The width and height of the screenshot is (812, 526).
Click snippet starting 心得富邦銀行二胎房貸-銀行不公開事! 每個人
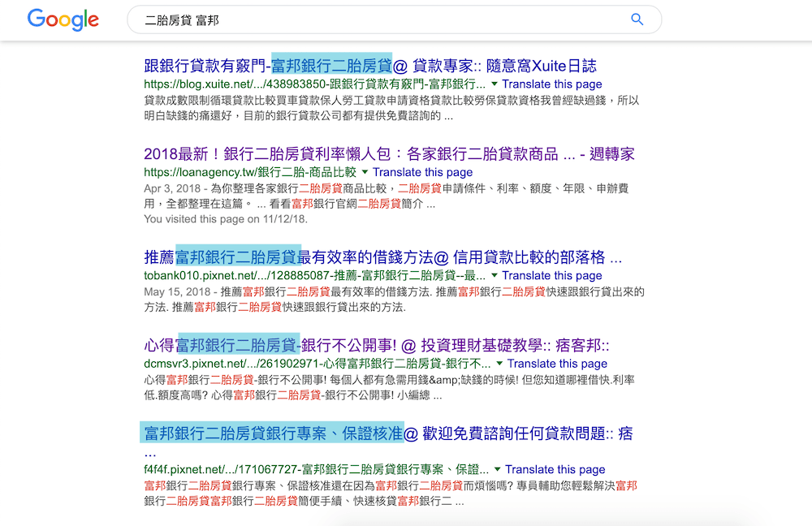tap(390, 387)
